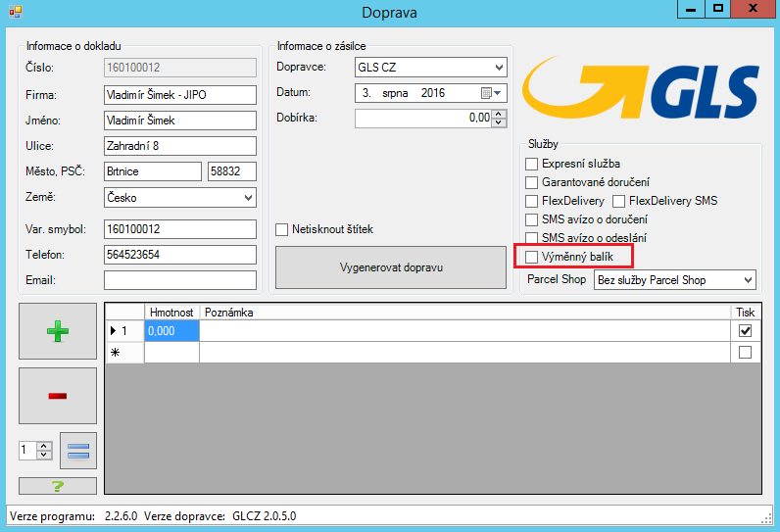
Task: Click the Hmotnost column header
Action: pyautogui.click(x=171, y=313)
